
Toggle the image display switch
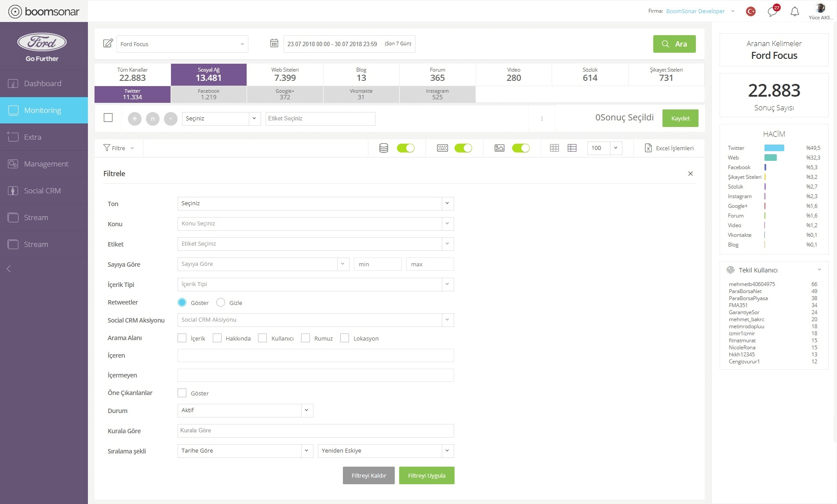tap(520, 148)
